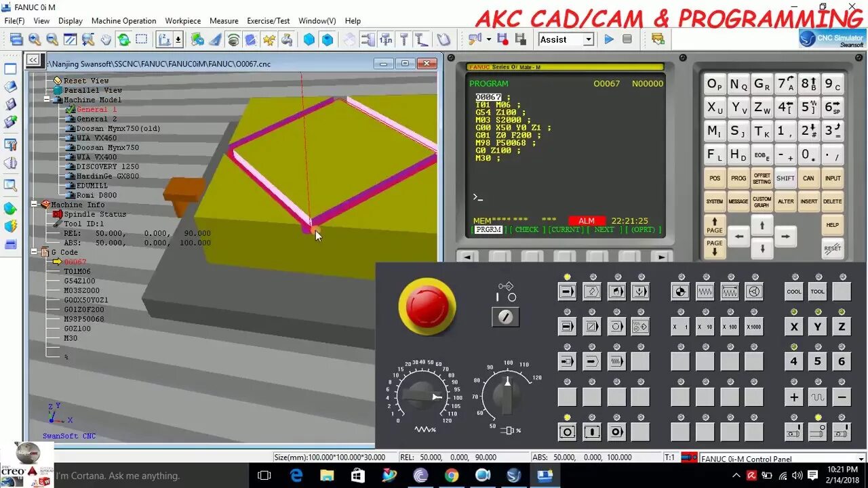Select EDIT mode button on the control panel
868x488 pixels.
coord(591,292)
